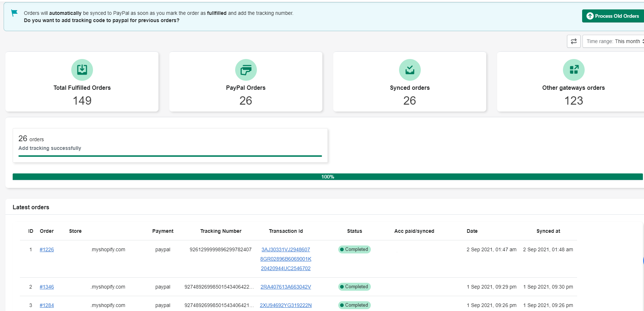Viewport: 644px width, 311px height.
Task: Open order #1226 link
Action: [47, 249]
